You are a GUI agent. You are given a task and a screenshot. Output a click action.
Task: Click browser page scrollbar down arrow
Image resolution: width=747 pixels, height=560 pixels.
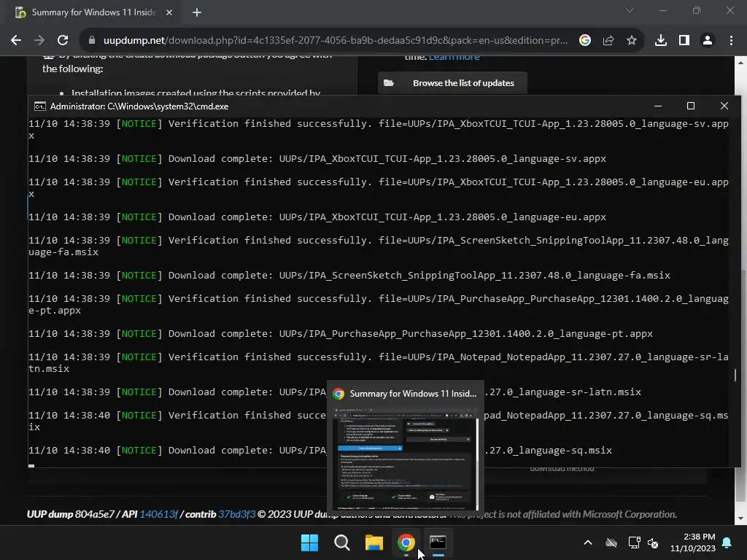point(740,518)
